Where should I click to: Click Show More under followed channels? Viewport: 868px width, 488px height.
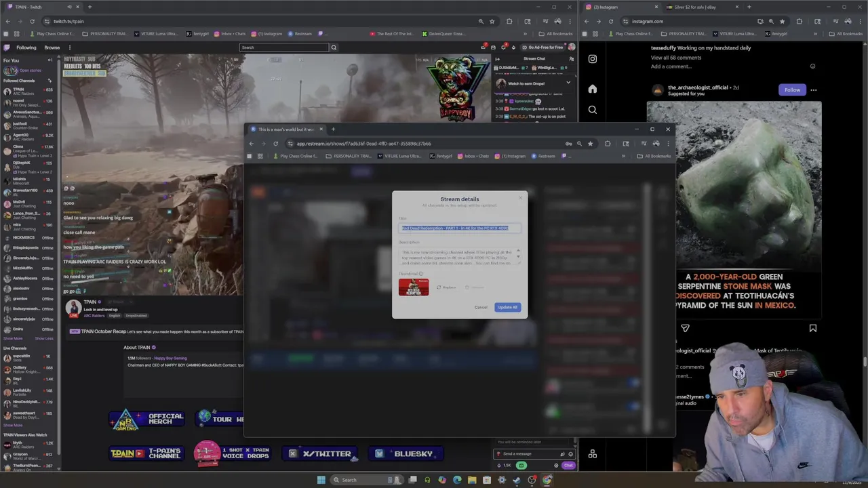click(12, 338)
